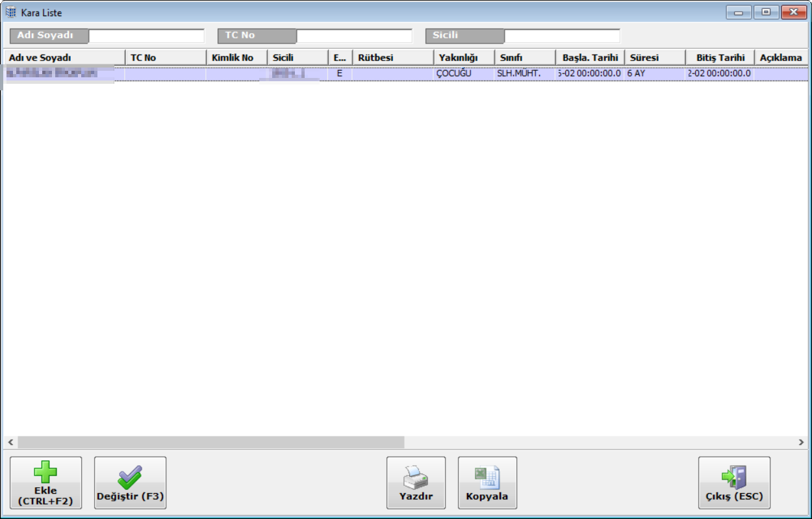Click the Kopyala spreadsheet icon
Viewport: 812px width, 519px height.
[487, 477]
